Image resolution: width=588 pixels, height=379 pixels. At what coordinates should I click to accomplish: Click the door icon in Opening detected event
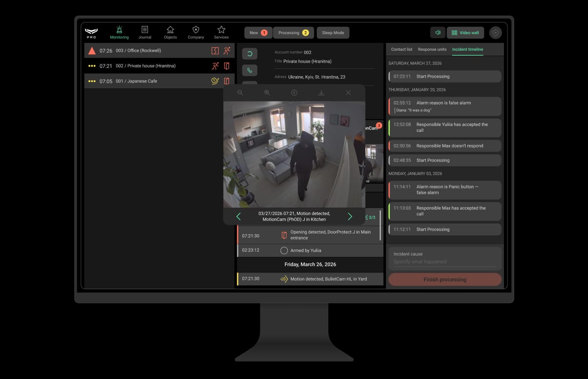pos(284,235)
